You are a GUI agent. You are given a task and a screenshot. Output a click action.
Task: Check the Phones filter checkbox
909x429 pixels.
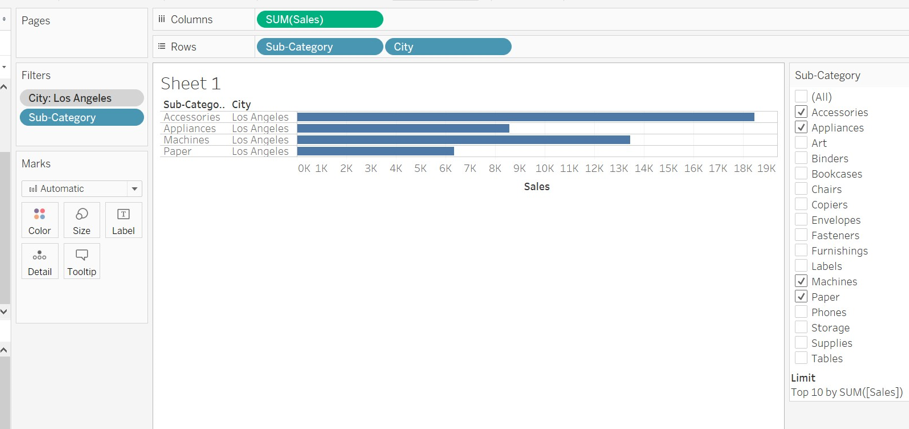(801, 311)
